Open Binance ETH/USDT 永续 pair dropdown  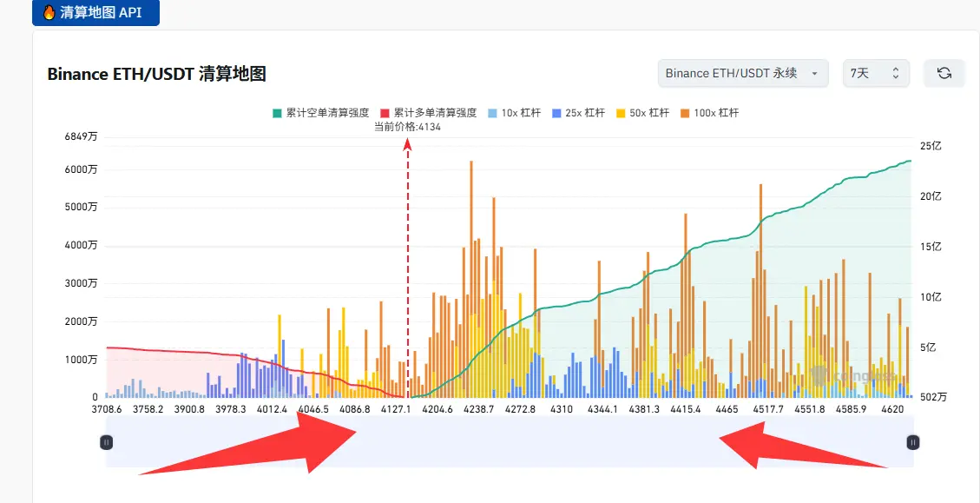pyautogui.click(x=743, y=73)
